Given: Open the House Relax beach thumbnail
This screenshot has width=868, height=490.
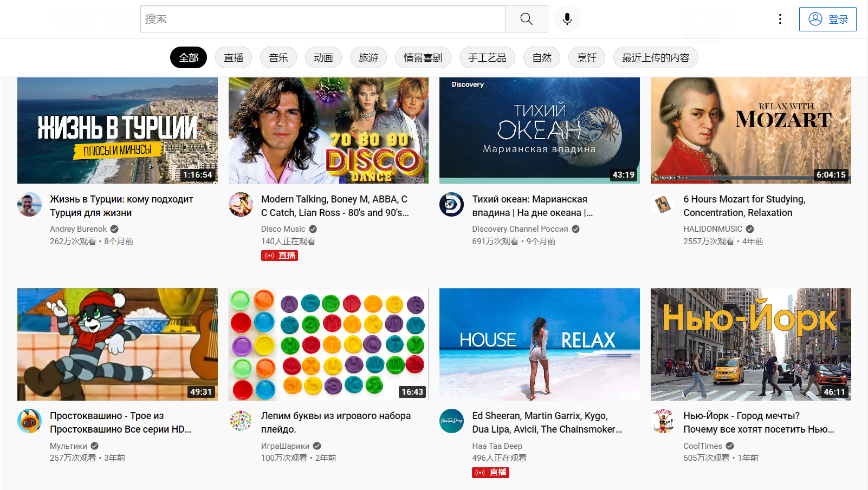Looking at the screenshot, I should pyautogui.click(x=540, y=344).
